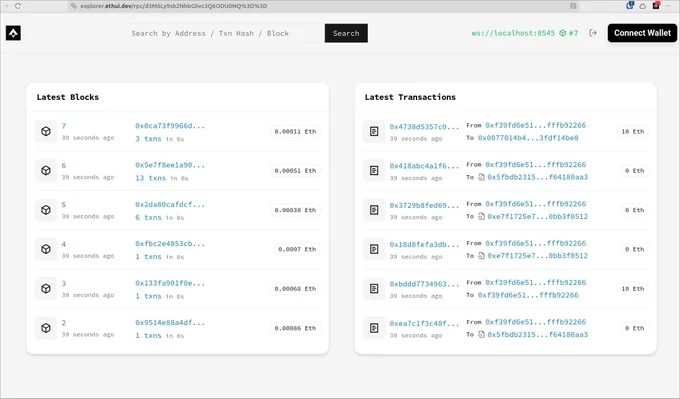Screen dimensions: 680x399
Task: Open To address 0xf39fd6e51...fffb92266
Action: tap(528, 295)
